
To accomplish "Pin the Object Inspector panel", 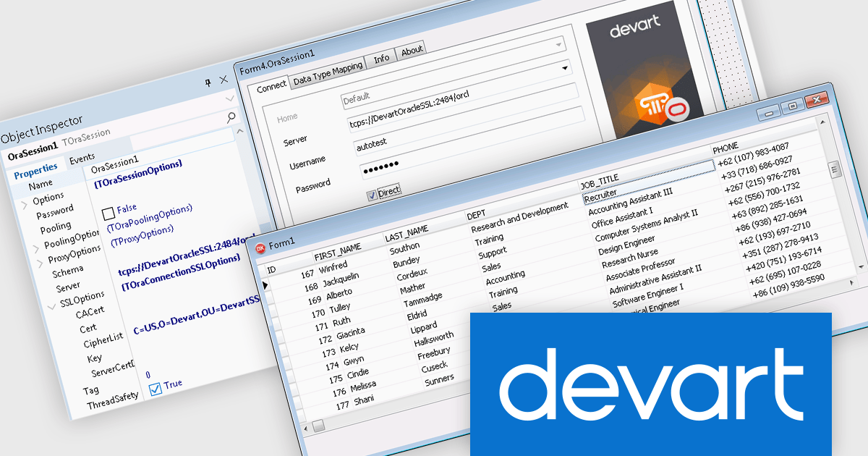I will click(207, 82).
